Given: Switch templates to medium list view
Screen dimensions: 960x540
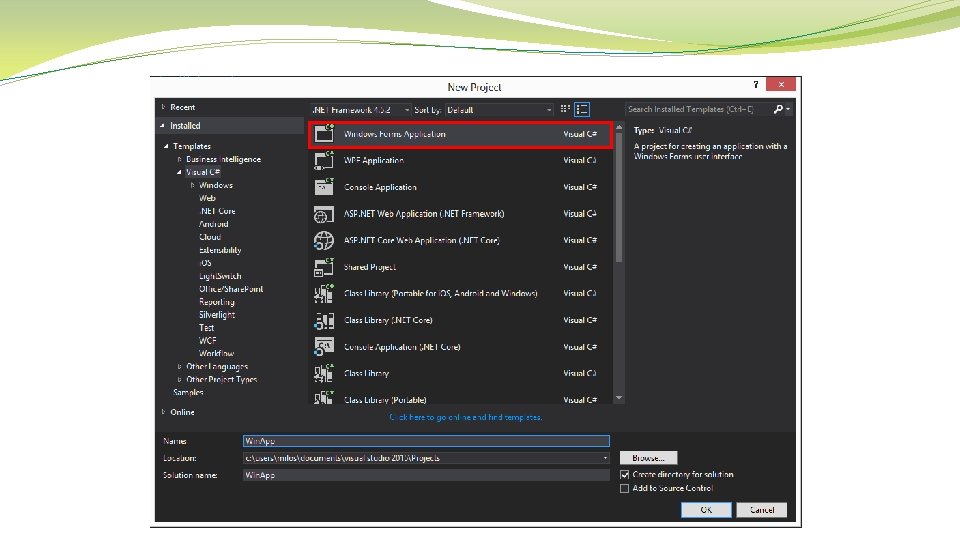Looking at the screenshot, I should (x=582, y=110).
